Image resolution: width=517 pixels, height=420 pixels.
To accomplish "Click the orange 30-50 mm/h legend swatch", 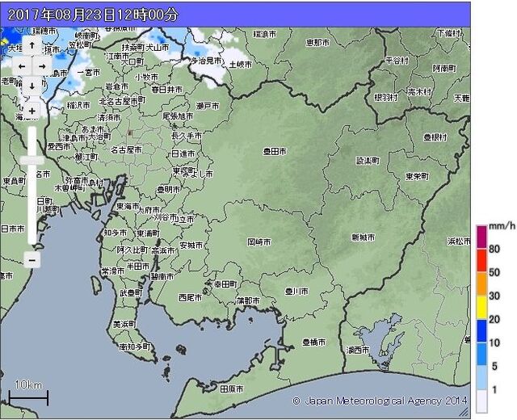I will coord(481,283).
